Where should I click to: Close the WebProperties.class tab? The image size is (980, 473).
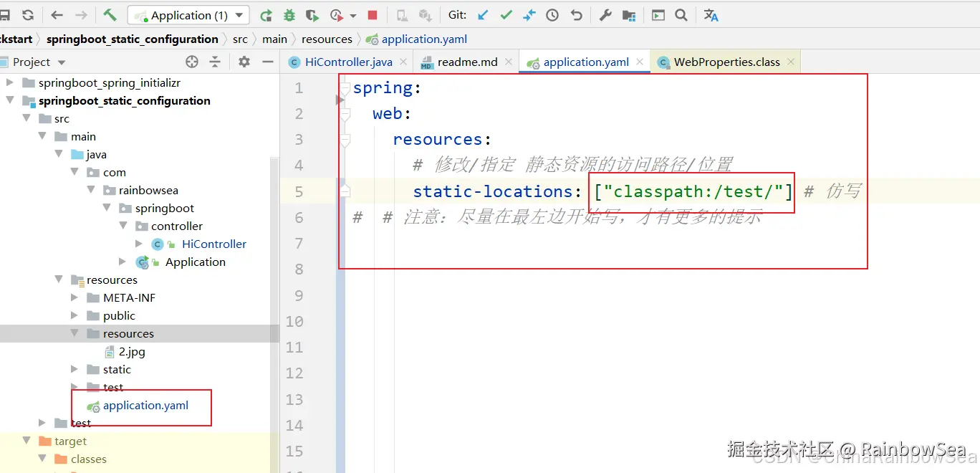[x=791, y=62]
